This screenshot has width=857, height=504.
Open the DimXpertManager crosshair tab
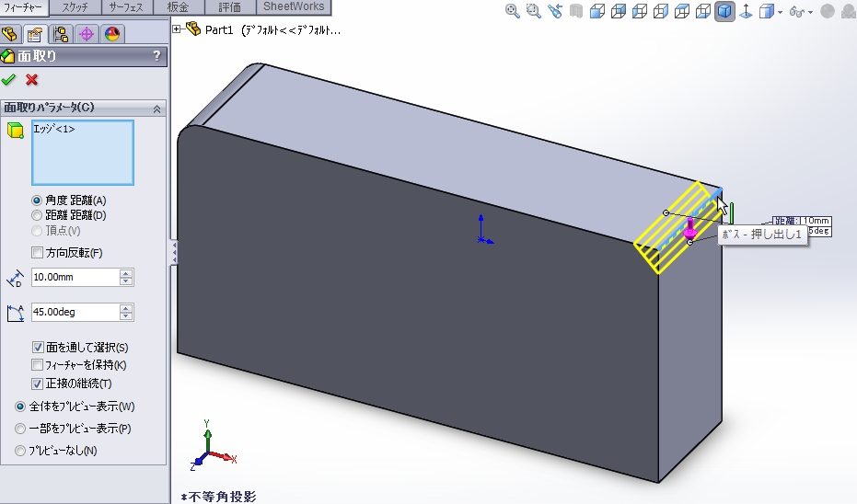point(87,35)
